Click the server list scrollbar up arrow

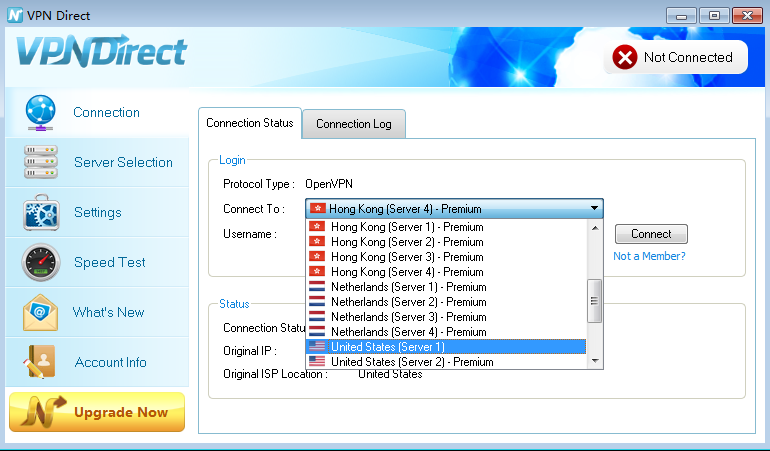pyautogui.click(x=595, y=228)
